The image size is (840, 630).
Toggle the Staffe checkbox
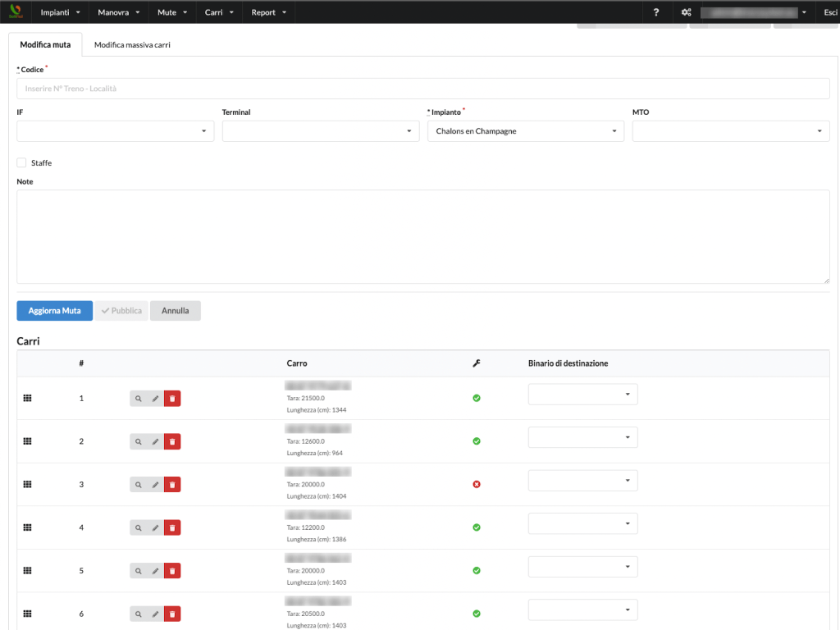21,163
